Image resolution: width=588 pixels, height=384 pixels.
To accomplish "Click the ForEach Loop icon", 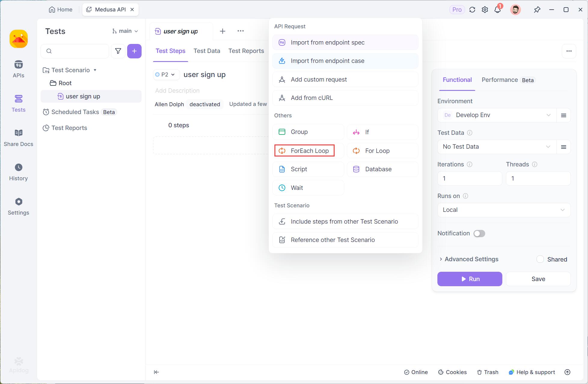I will click(282, 150).
